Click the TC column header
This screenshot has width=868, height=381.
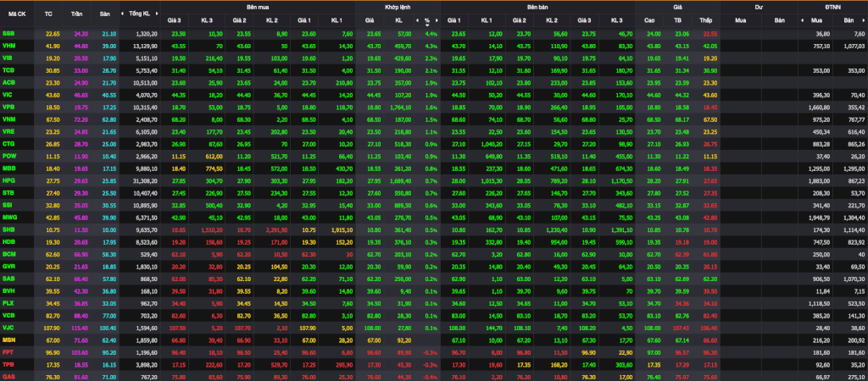click(x=48, y=13)
